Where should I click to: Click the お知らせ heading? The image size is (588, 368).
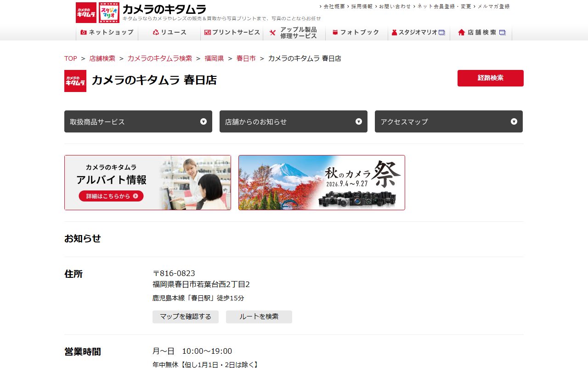(83, 238)
